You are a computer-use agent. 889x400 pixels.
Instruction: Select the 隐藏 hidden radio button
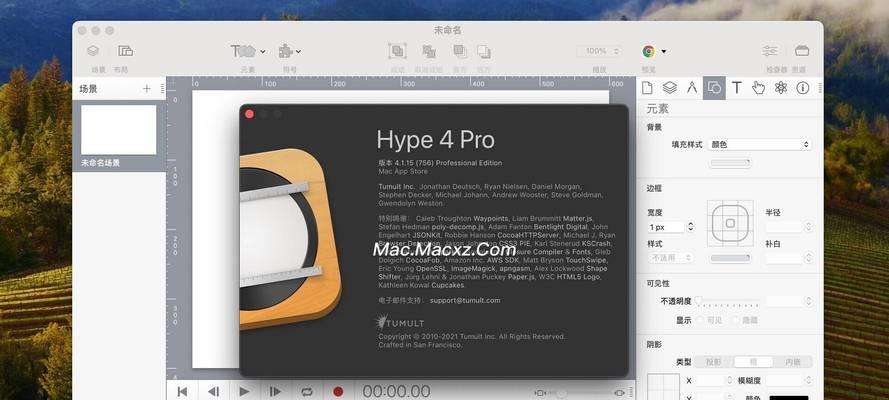(x=736, y=320)
